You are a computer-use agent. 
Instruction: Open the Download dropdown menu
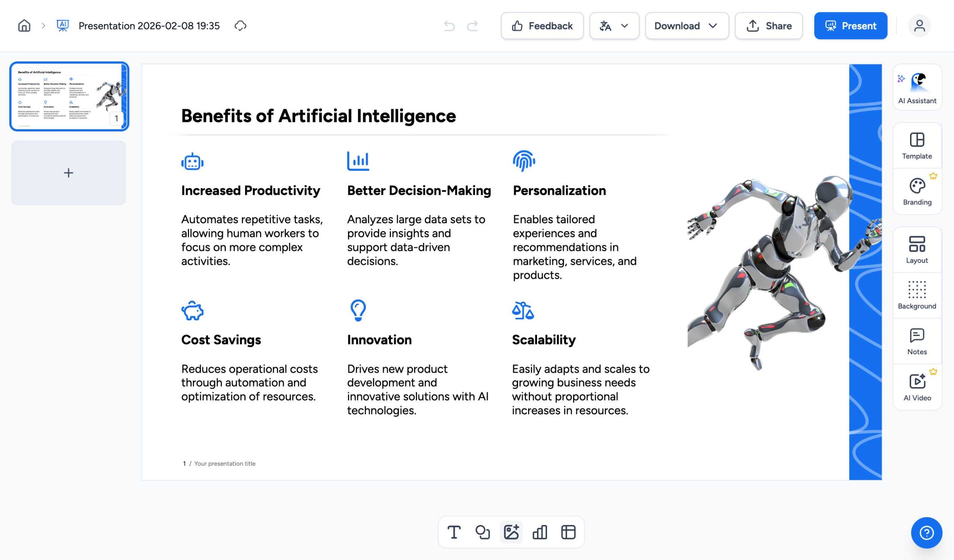point(687,26)
